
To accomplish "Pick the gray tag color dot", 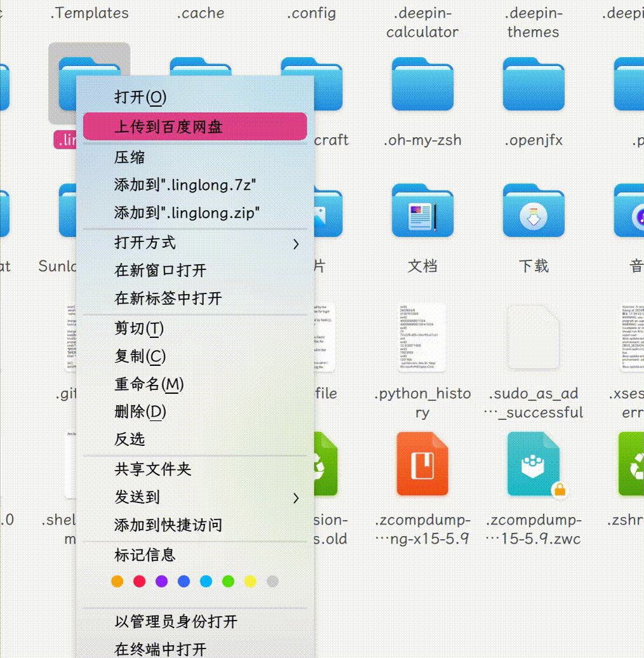I will pyautogui.click(x=272, y=581).
